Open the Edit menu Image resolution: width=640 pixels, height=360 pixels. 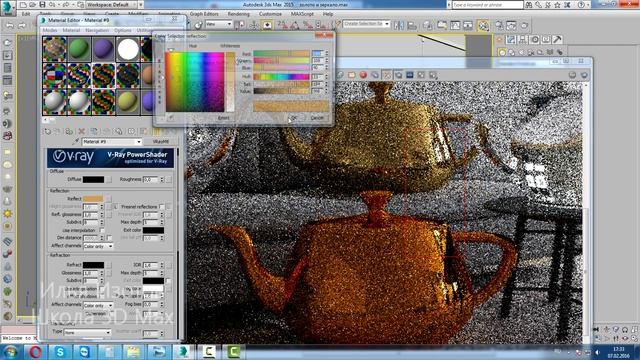pos(26,14)
